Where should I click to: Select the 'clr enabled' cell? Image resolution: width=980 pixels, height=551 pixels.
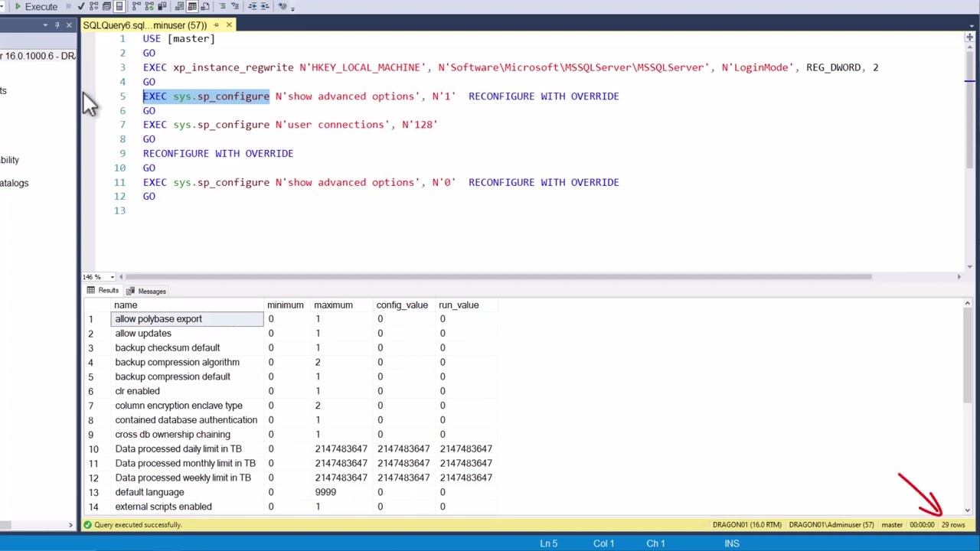point(188,391)
